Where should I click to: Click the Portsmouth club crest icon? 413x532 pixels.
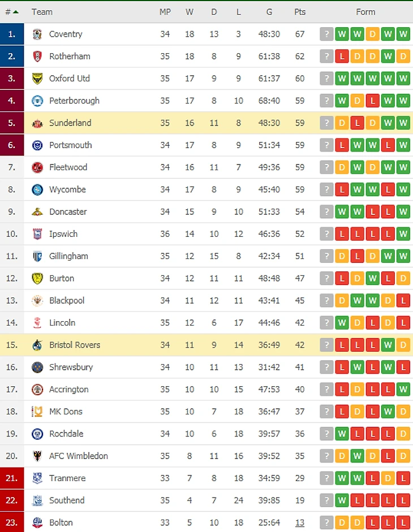coord(37,145)
